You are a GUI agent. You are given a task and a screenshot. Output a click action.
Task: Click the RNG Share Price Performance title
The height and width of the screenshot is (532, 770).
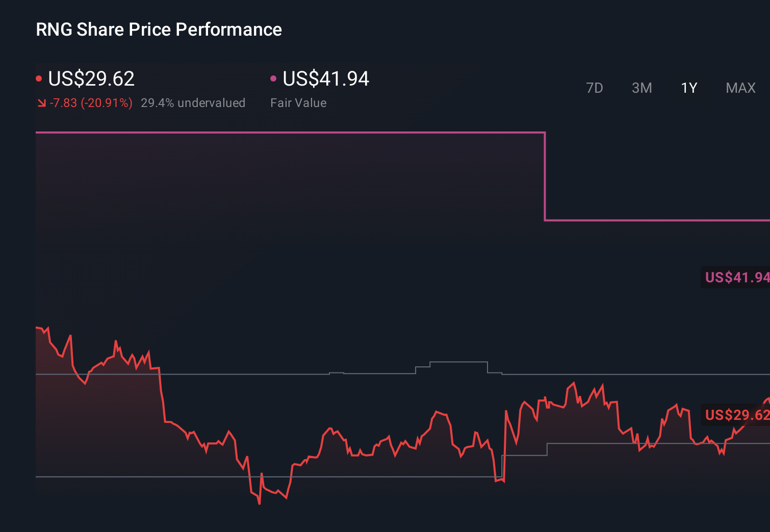158,30
